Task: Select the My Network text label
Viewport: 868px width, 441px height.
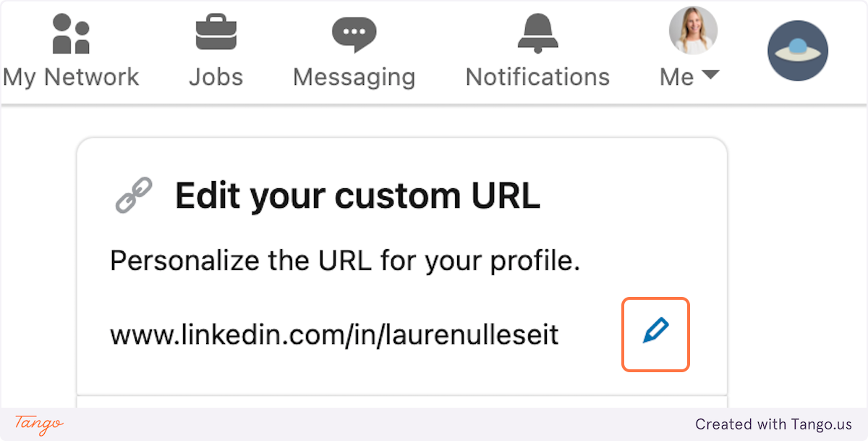Action: click(71, 77)
